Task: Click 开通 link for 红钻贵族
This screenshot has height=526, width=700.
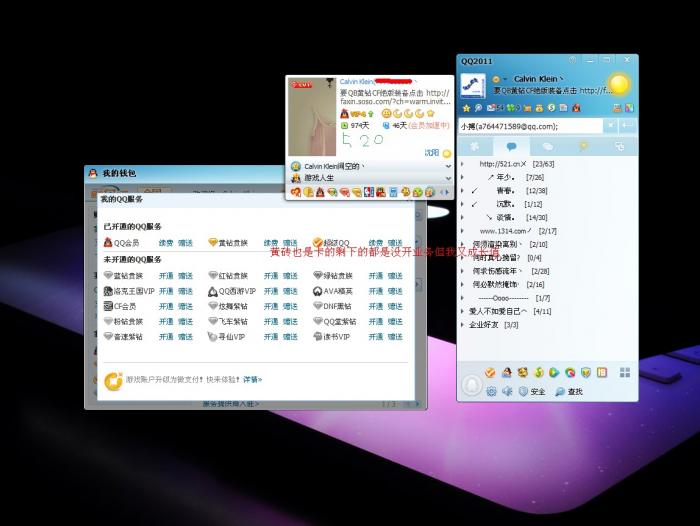Action: tap(271, 276)
